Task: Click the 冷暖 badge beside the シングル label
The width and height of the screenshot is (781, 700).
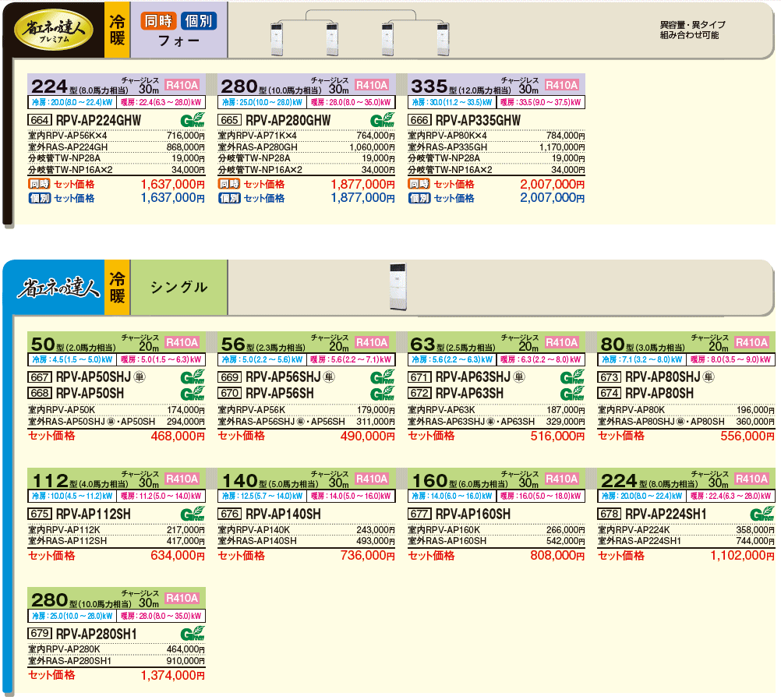Action: [117, 288]
